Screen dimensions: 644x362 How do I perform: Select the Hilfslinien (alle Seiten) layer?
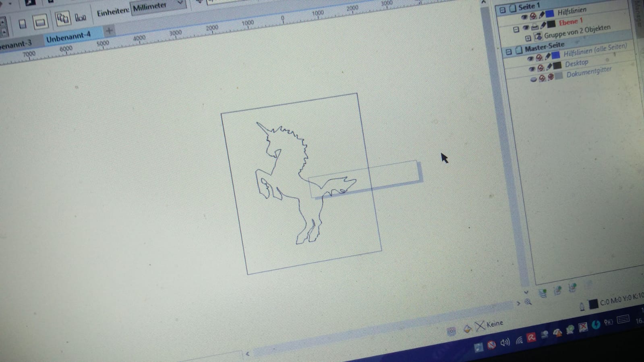pyautogui.click(x=595, y=50)
